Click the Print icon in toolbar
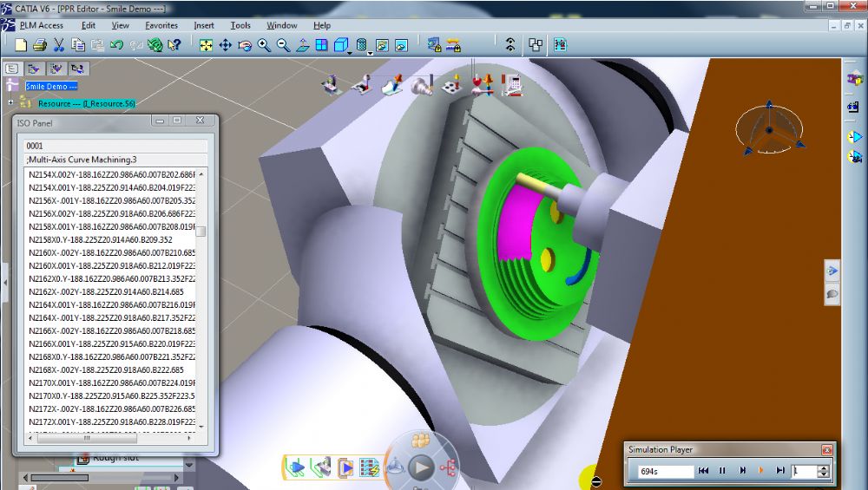The height and width of the screenshot is (490, 868). (40, 45)
